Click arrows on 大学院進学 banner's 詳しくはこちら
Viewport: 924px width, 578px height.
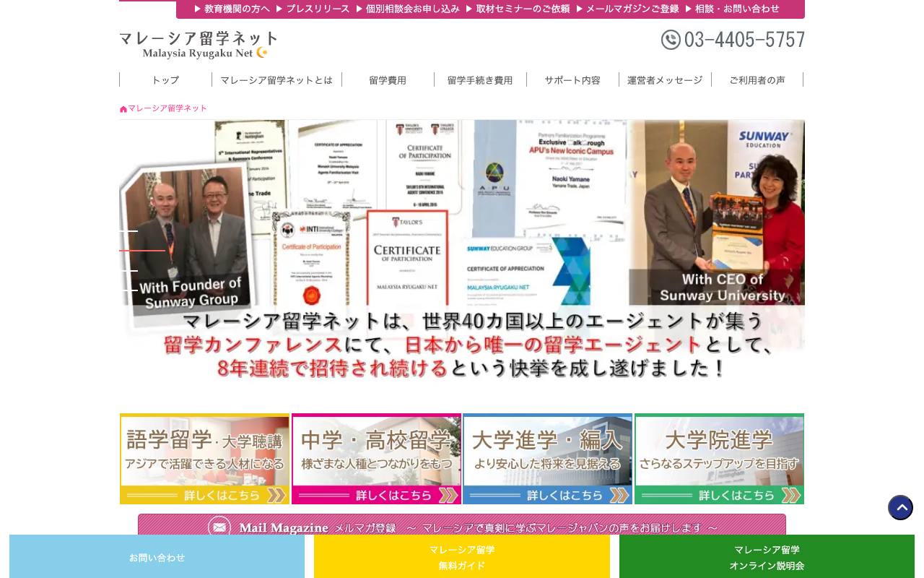(x=791, y=496)
